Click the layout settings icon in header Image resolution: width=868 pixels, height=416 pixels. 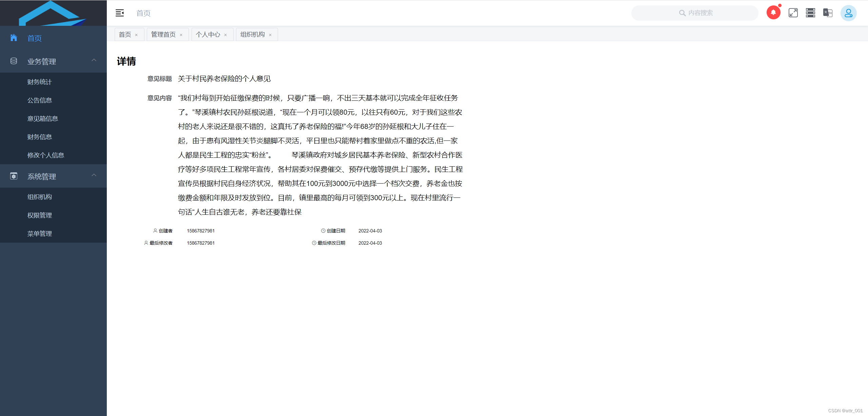[x=810, y=13]
